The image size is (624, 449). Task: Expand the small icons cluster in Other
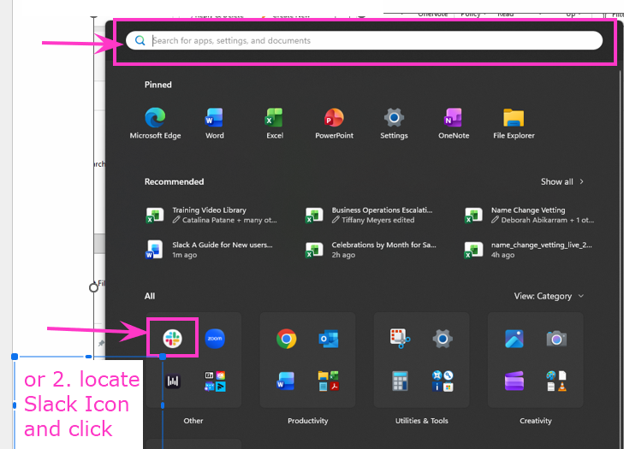215,381
